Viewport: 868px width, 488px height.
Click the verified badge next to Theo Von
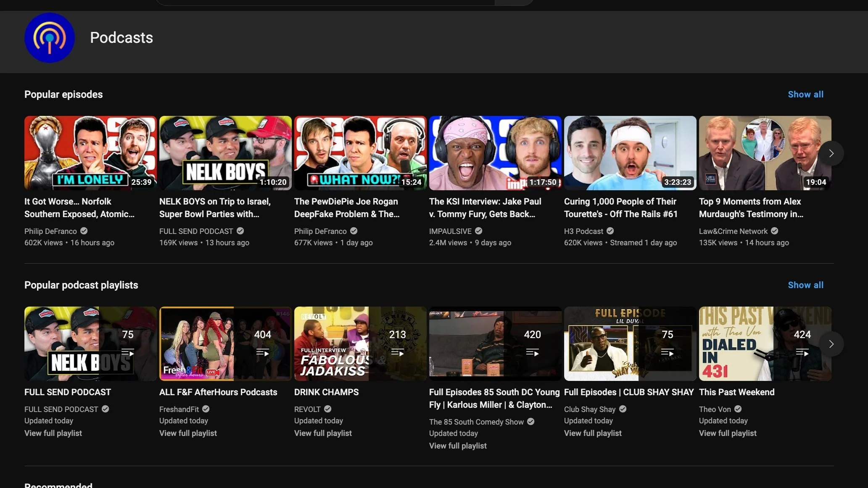738,409
